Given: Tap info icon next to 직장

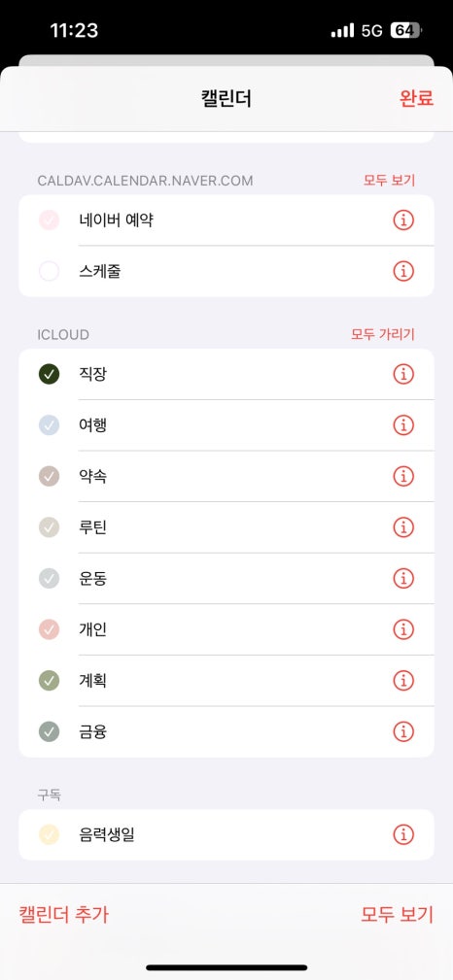Looking at the screenshot, I should click(x=403, y=374).
